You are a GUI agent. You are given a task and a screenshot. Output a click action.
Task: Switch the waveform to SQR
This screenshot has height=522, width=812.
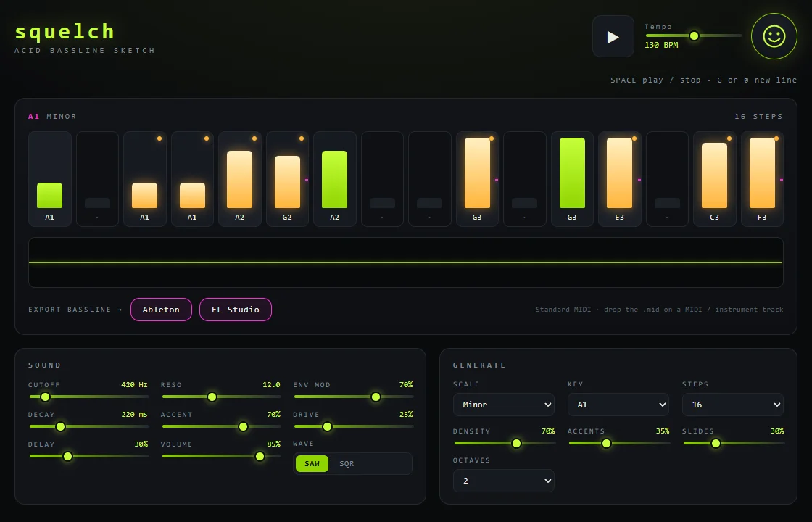click(x=347, y=463)
